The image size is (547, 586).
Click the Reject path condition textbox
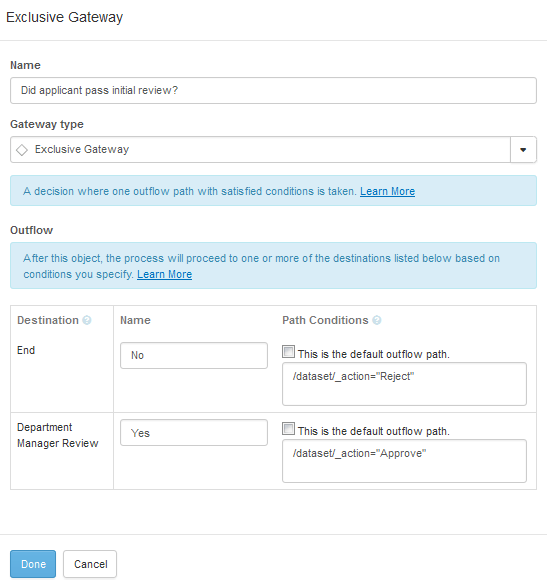point(404,384)
